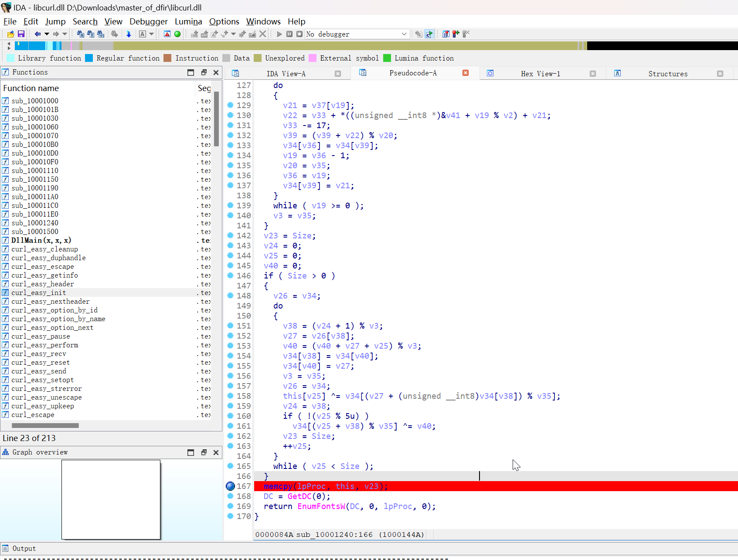
Task: Close the IDA View-A tab
Action: coord(338,74)
